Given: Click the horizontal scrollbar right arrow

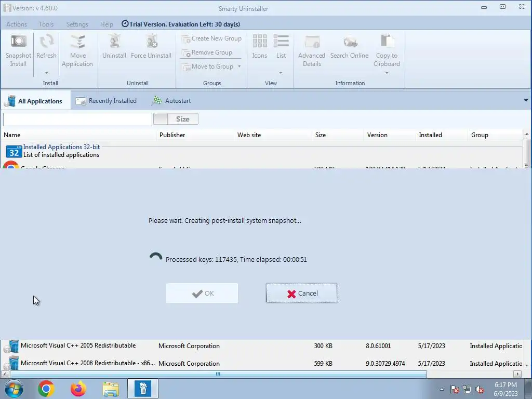Looking at the screenshot, I should click(x=517, y=374).
